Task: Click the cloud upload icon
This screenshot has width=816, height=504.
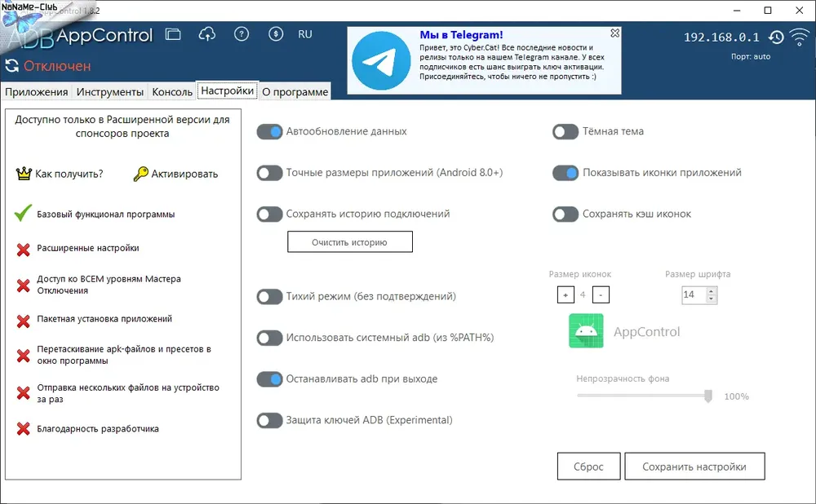Action: 207,34
